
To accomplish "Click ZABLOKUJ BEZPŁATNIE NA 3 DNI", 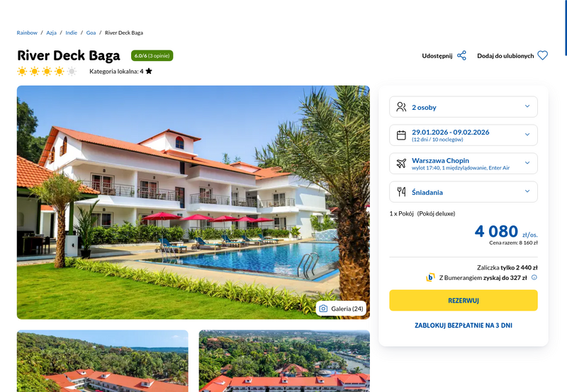I will [x=464, y=325].
